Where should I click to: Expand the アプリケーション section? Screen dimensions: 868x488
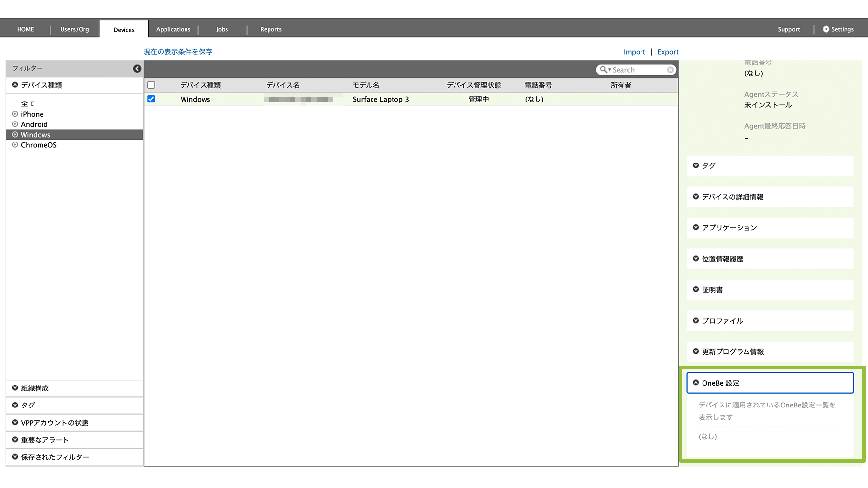point(770,228)
